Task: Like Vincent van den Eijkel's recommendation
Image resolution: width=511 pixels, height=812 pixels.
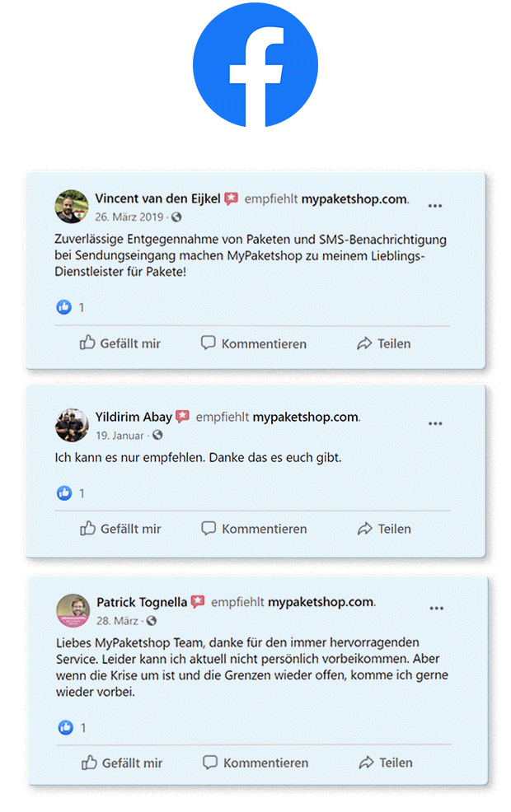Action: pyautogui.click(x=120, y=343)
